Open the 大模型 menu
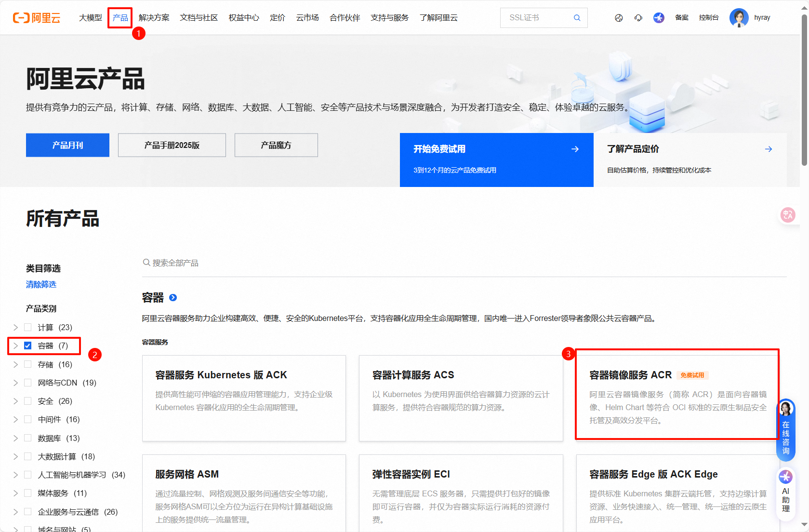This screenshot has height=532, width=809. [91, 18]
